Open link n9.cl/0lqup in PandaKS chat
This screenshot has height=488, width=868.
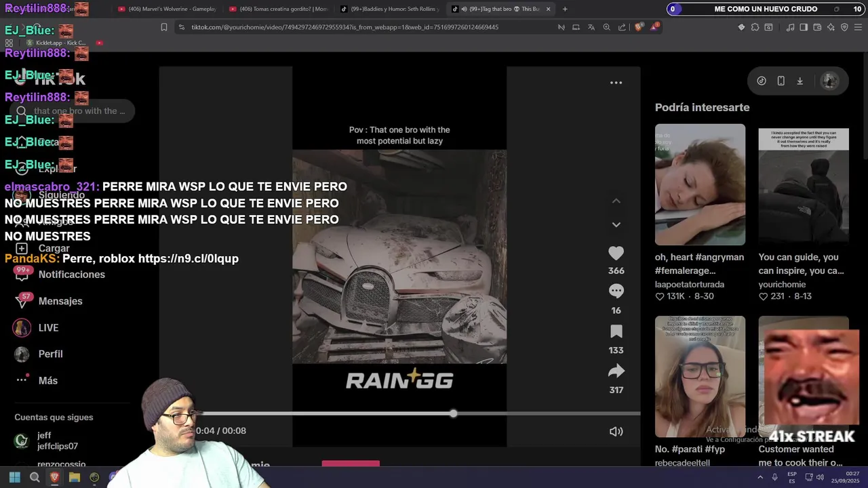click(189, 258)
